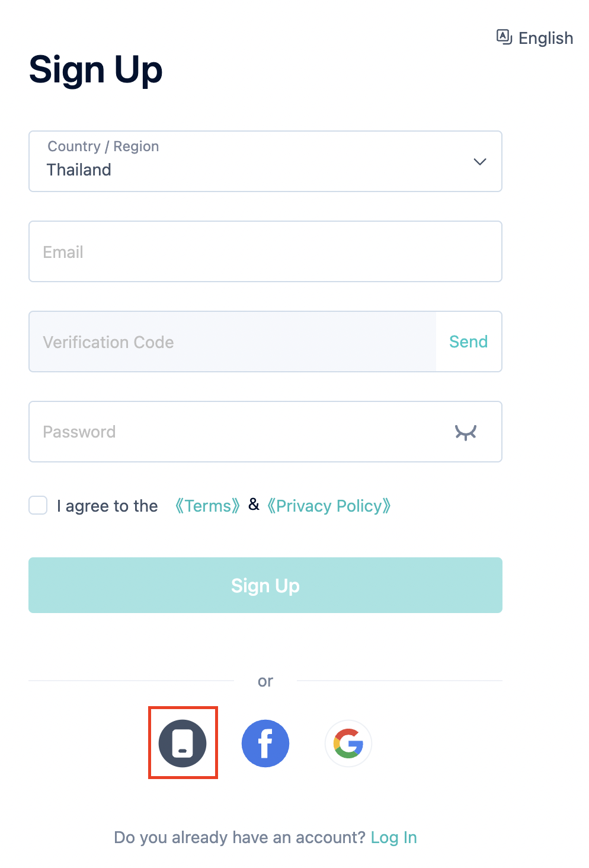
Task: Open the Terms link
Action: pyautogui.click(x=207, y=506)
